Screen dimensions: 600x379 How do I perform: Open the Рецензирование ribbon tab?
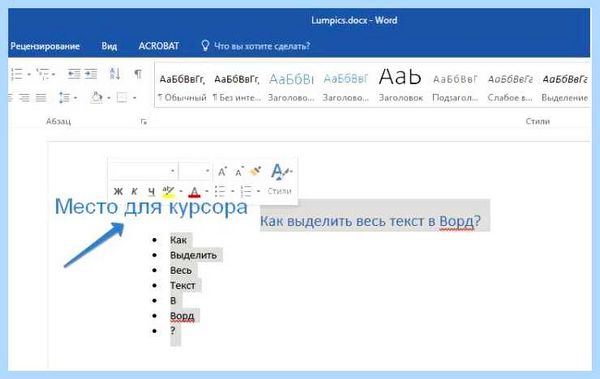point(45,46)
